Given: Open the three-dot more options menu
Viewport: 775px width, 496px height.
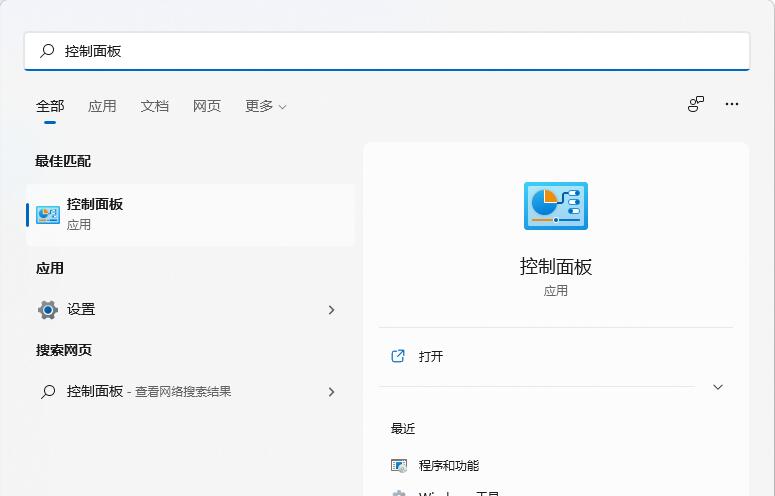Looking at the screenshot, I should (x=732, y=104).
